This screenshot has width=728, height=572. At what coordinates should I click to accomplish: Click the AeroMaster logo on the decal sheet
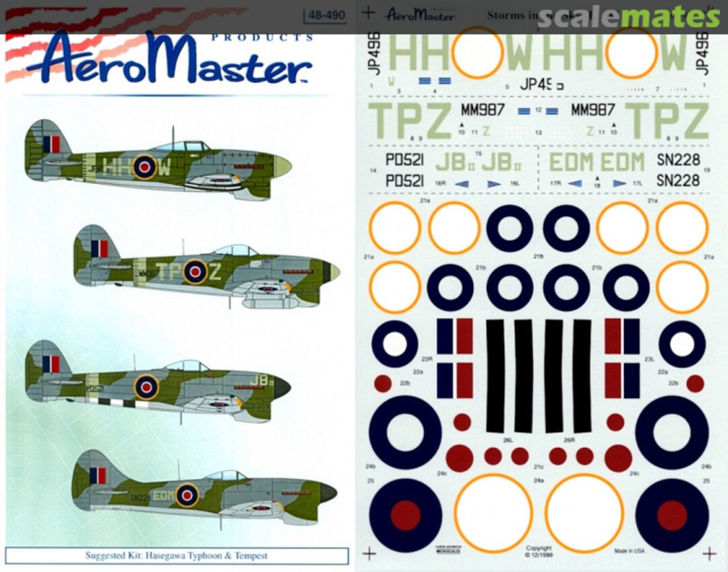click(421, 13)
